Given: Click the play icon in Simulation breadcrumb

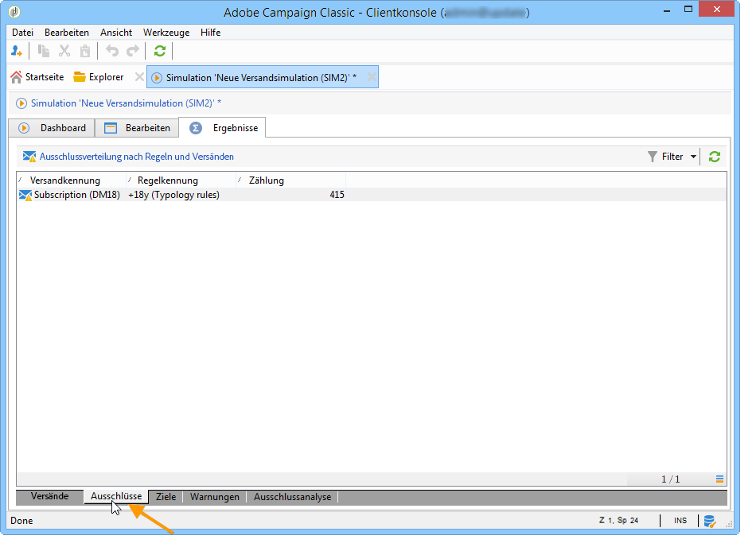Looking at the screenshot, I should pos(21,103).
